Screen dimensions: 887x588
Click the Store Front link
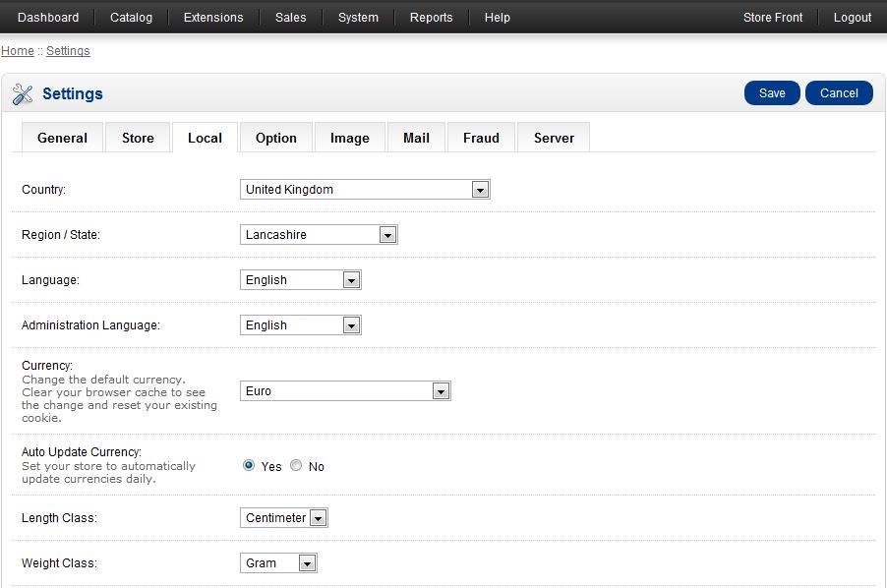[x=773, y=18]
